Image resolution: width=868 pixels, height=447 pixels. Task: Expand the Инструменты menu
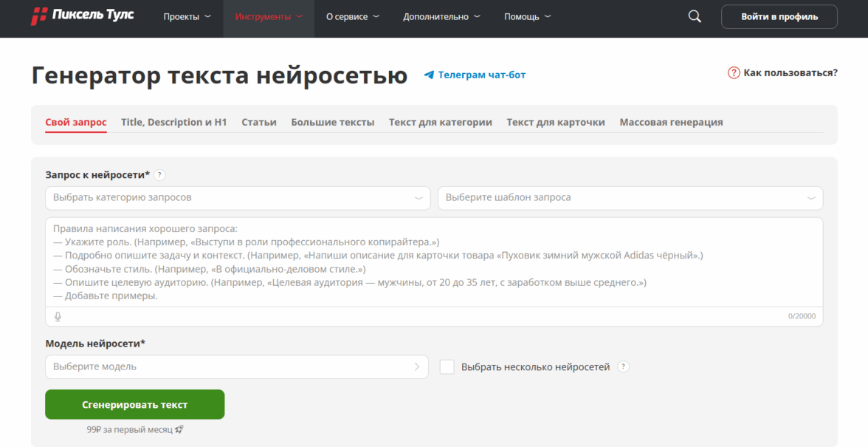[x=269, y=17]
